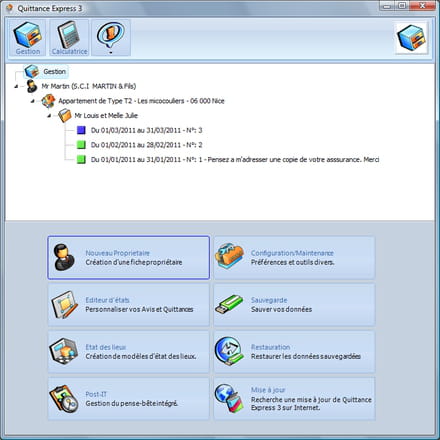Open the Post-IT link
The height and width of the screenshot is (440, 440).
[96, 394]
